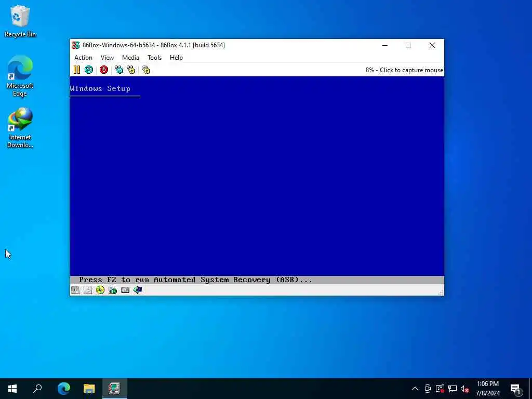Click the 86Box window resize grip
This screenshot has height=399, width=532.
pos(441,292)
